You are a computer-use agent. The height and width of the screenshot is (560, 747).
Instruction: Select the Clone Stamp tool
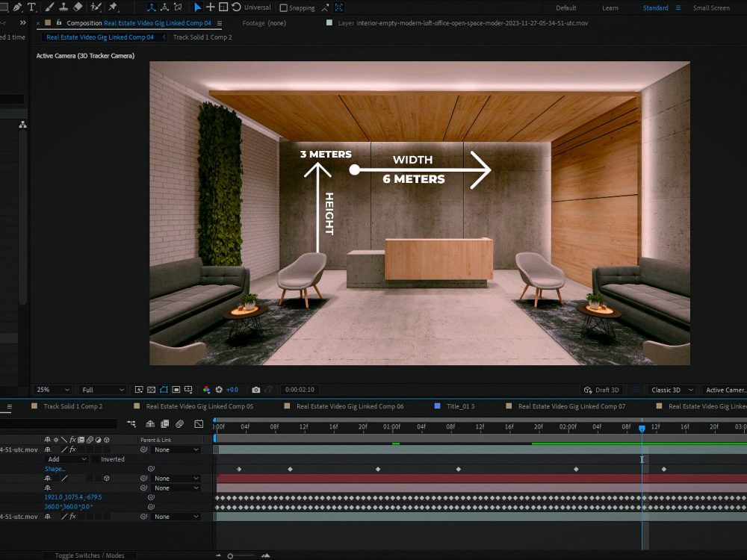(x=63, y=7)
